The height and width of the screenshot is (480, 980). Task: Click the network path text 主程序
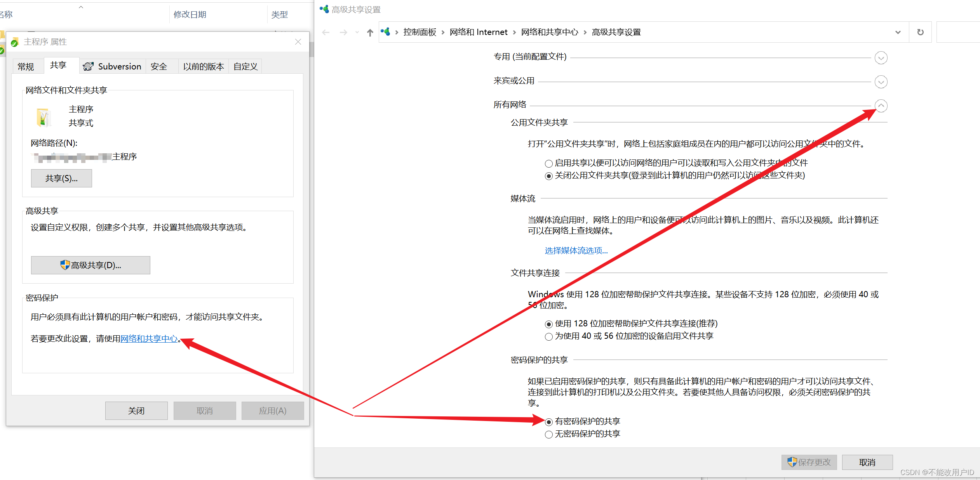pos(124,156)
